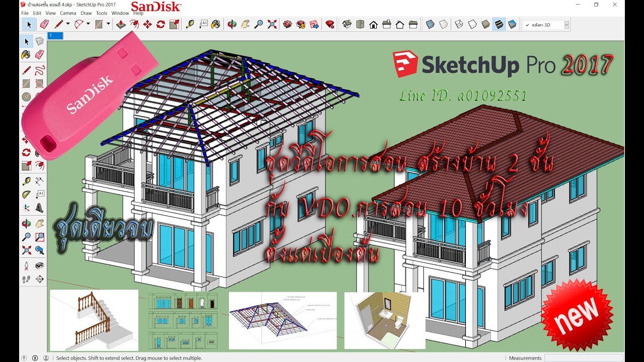Choose the Move tool in top toolbar

(147, 24)
